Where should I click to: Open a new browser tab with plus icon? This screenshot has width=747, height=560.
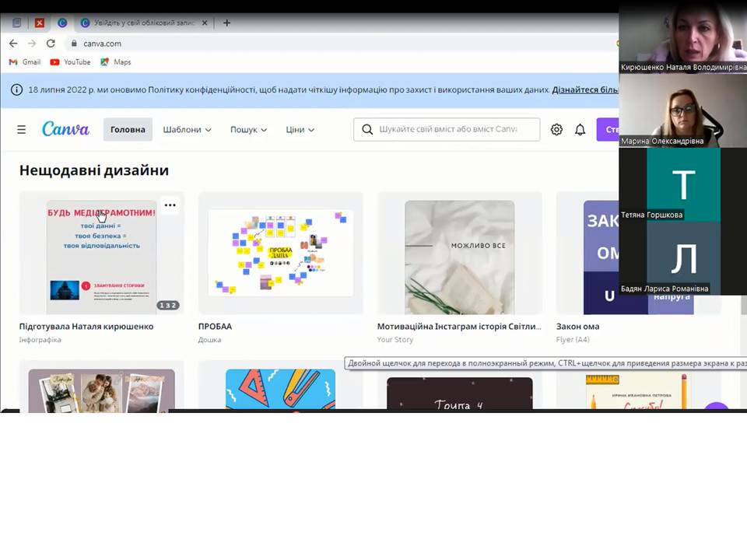pos(226,23)
